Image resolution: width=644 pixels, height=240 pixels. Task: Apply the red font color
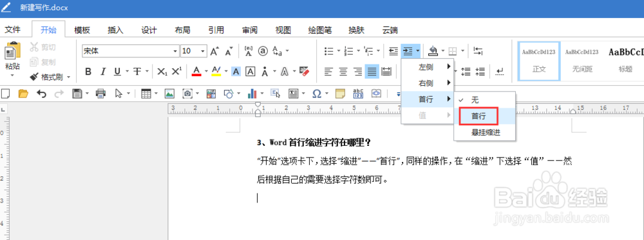(196, 72)
